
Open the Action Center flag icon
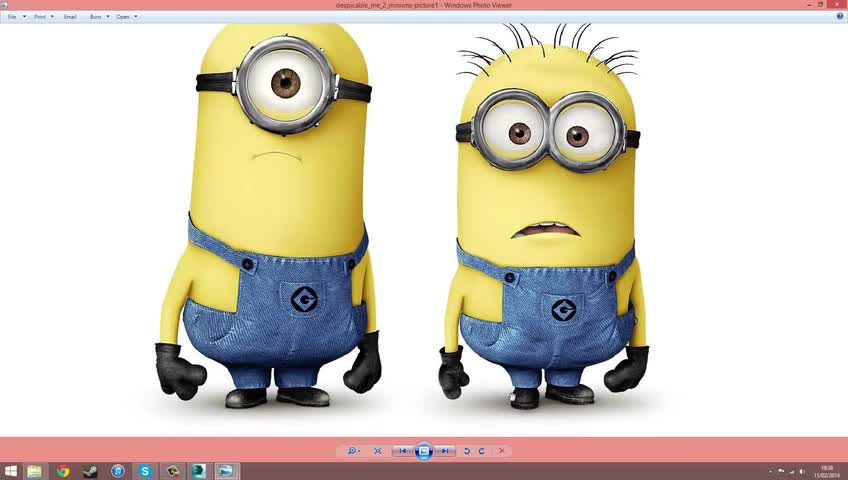pos(781,472)
